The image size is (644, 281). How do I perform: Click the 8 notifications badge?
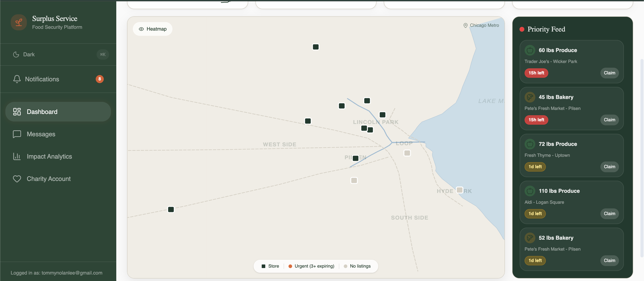pyautogui.click(x=100, y=79)
